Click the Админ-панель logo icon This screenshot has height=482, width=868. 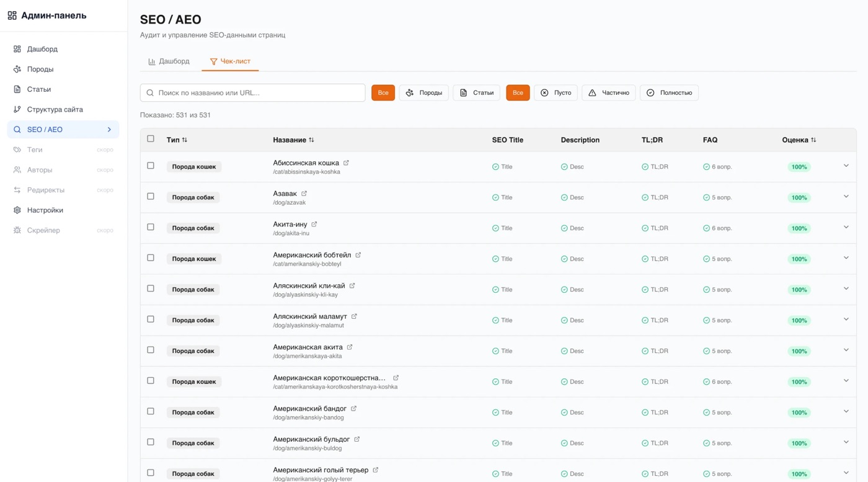tap(12, 16)
